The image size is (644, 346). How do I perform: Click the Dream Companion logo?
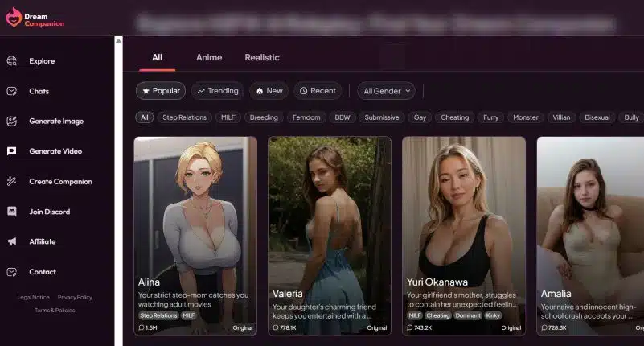35,19
